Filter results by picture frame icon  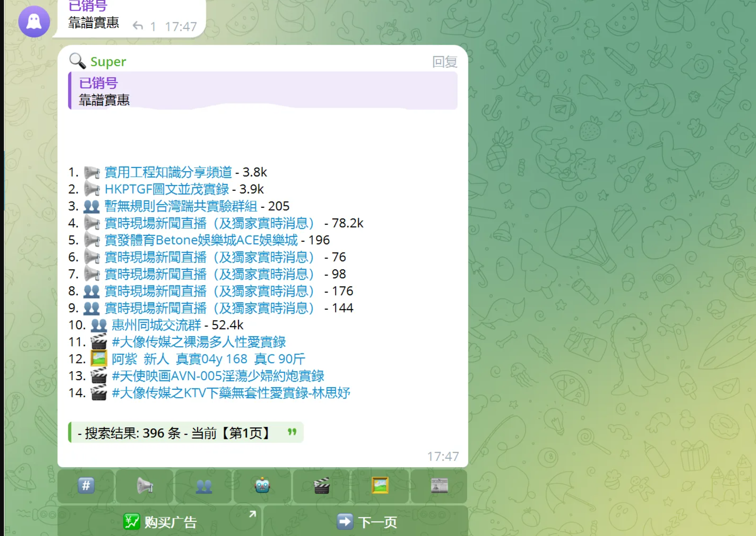(380, 486)
